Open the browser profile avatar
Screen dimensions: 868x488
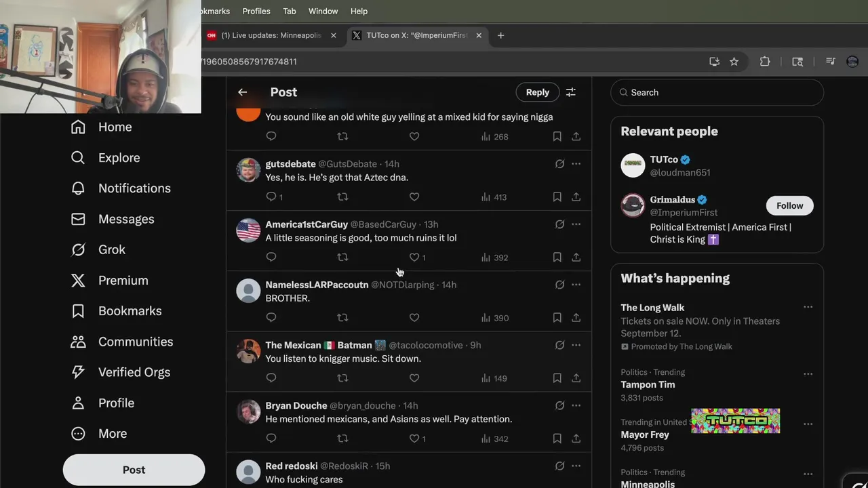(852, 62)
